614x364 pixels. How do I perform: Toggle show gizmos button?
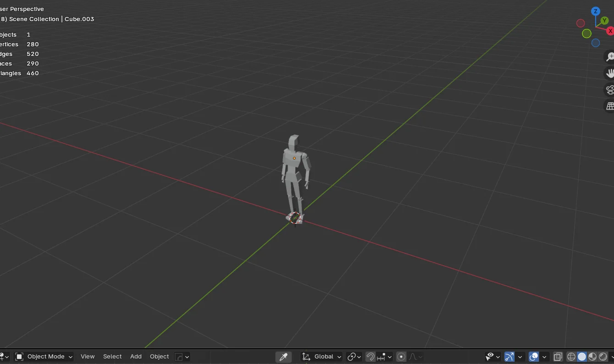point(509,357)
